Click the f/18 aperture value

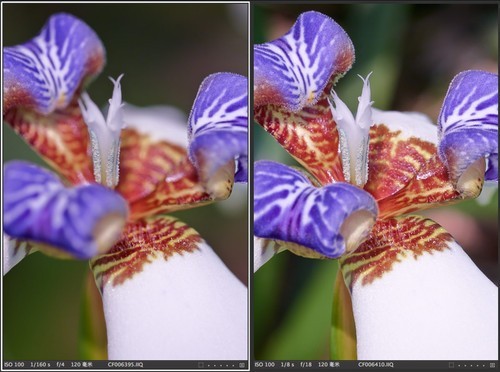click(306, 365)
